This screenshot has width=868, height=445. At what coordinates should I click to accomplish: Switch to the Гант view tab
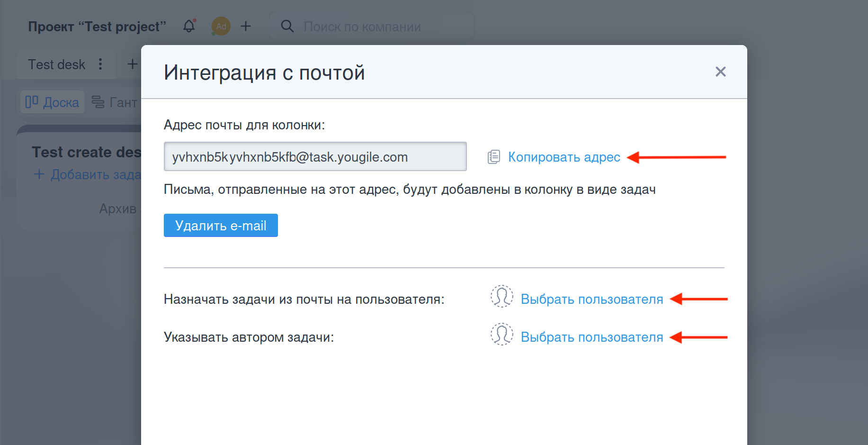point(115,102)
